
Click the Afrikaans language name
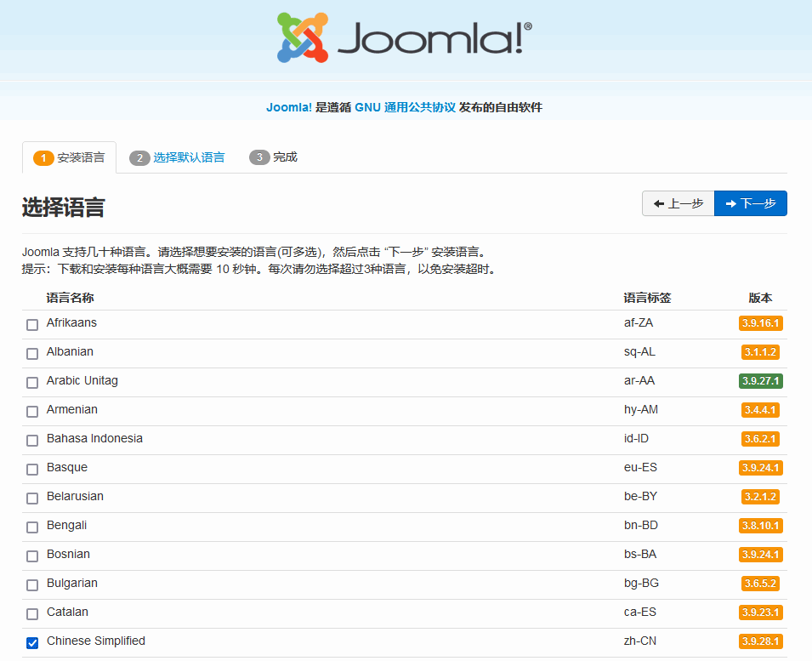coord(71,322)
